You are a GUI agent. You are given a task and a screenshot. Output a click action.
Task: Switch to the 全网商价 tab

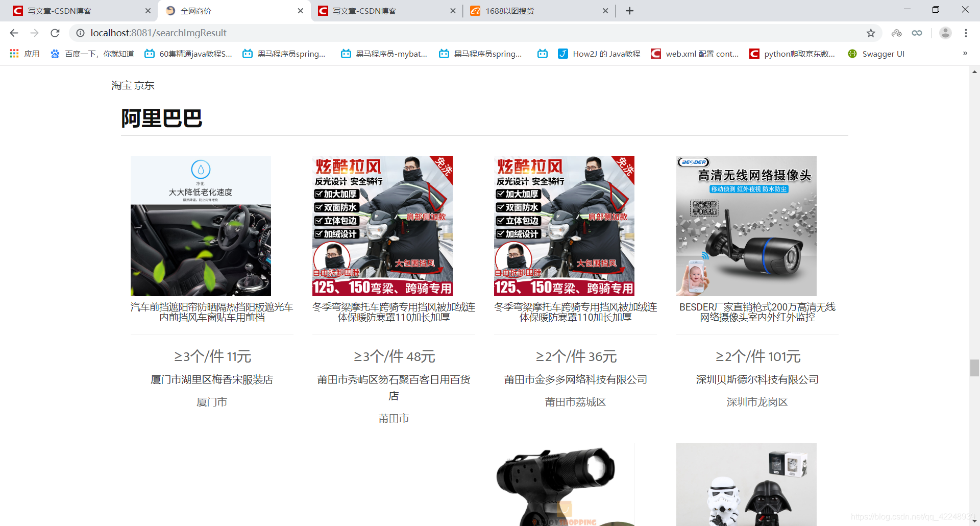(x=234, y=11)
